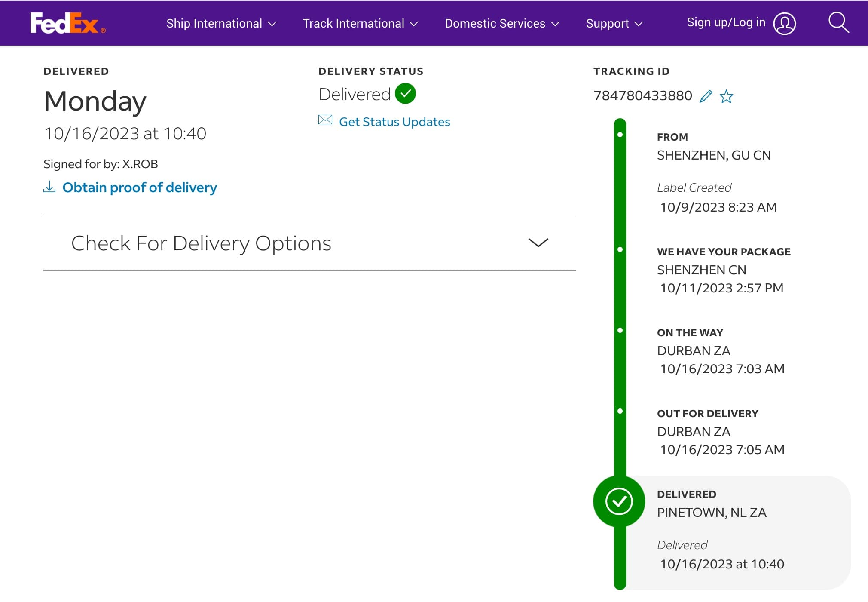
Task: Open the Ship International dropdown menu
Action: pos(221,23)
